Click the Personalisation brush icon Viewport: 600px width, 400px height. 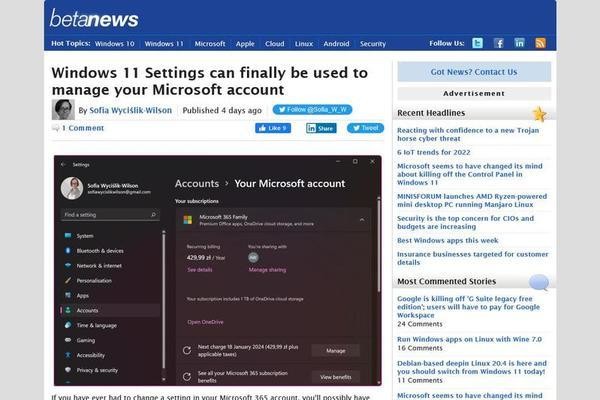[68, 280]
